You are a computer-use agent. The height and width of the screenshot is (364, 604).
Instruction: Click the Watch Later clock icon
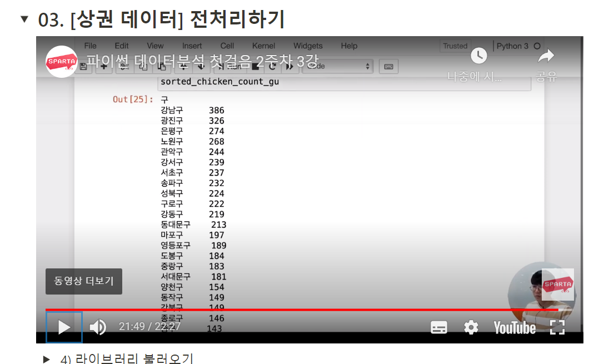(x=479, y=56)
